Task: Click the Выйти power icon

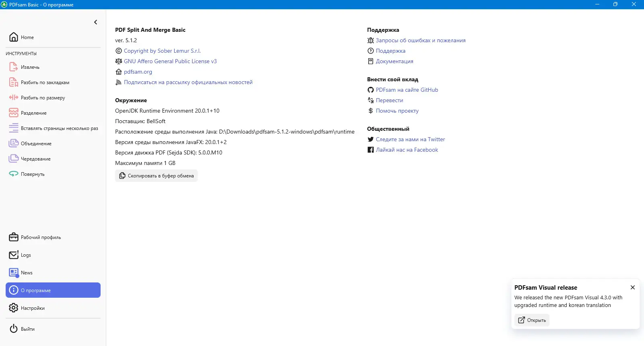Action: [x=14, y=329]
